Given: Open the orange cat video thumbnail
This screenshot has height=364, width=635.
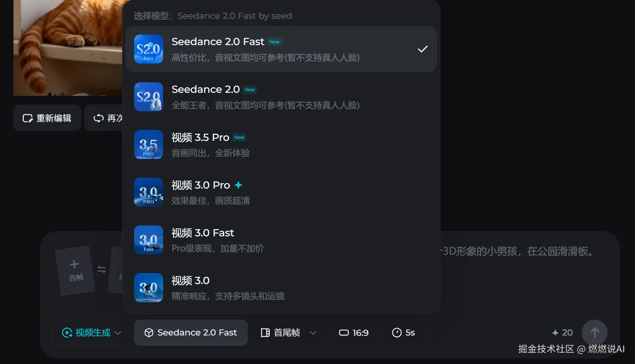Looking at the screenshot, I should [x=68, y=48].
